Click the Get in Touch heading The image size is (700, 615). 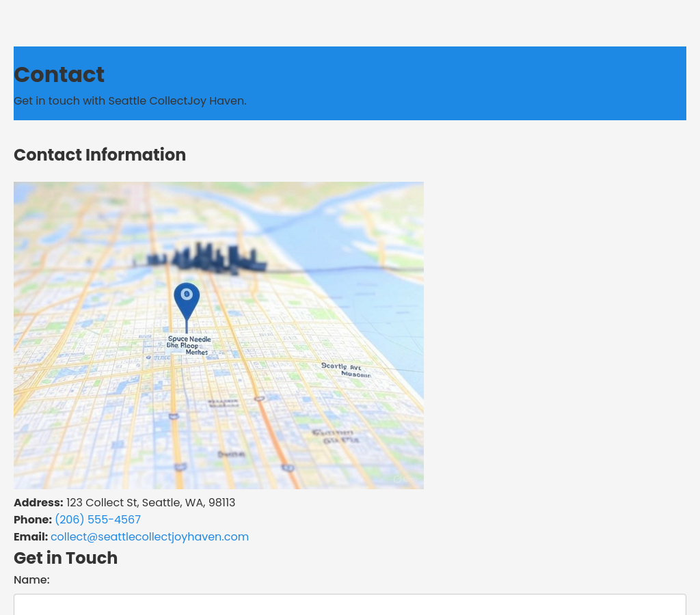(66, 558)
